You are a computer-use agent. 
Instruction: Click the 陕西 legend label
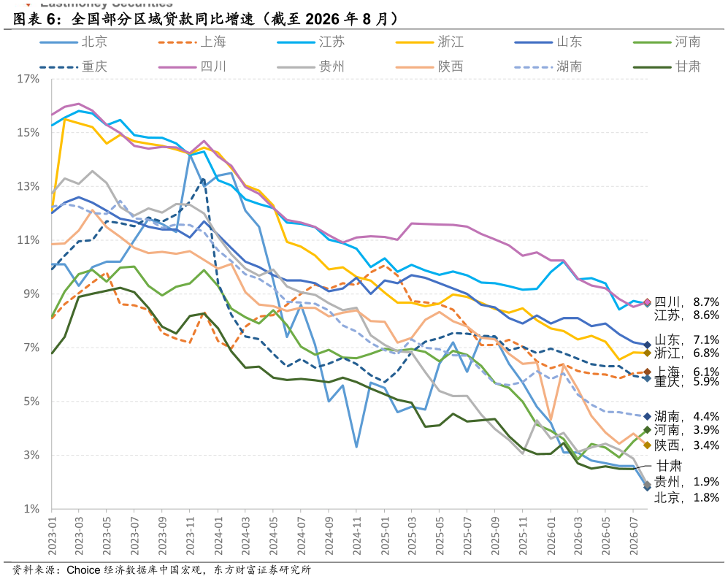coord(451,66)
